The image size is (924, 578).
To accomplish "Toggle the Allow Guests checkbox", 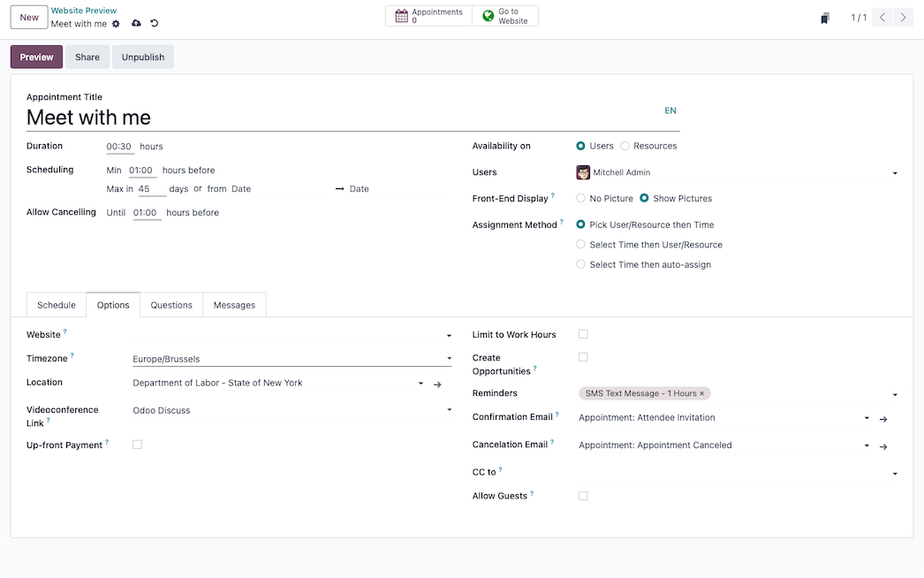I will click(583, 496).
